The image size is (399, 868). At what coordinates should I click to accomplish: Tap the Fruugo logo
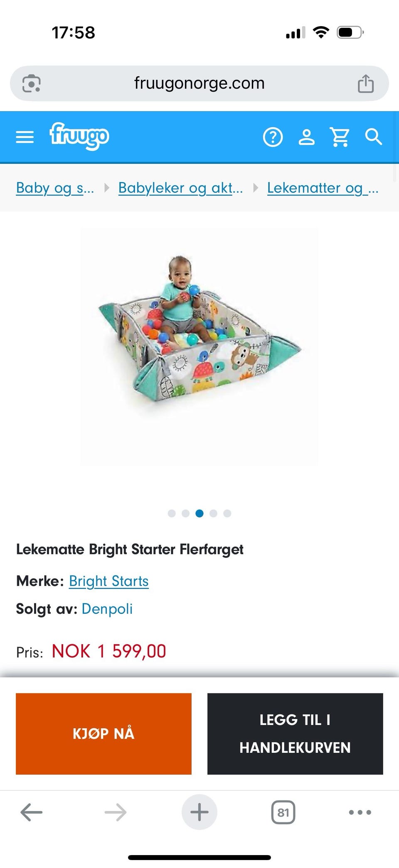[79, 136]
